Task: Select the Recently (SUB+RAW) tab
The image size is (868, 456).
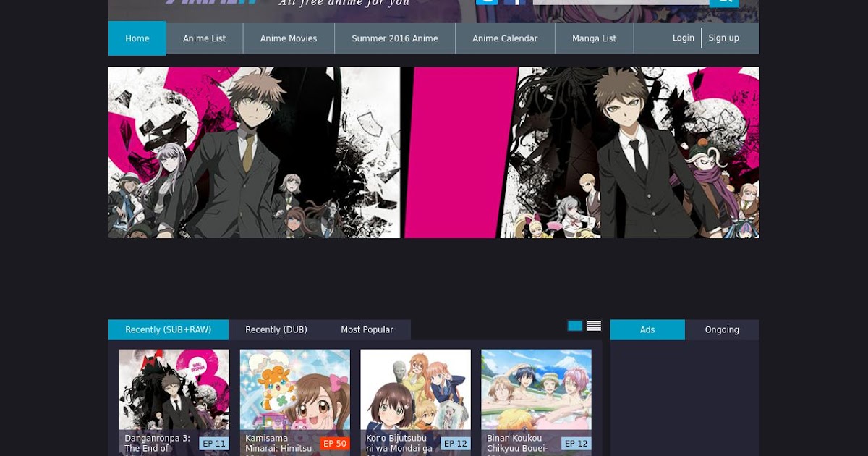Action: (x=169, y=329)
